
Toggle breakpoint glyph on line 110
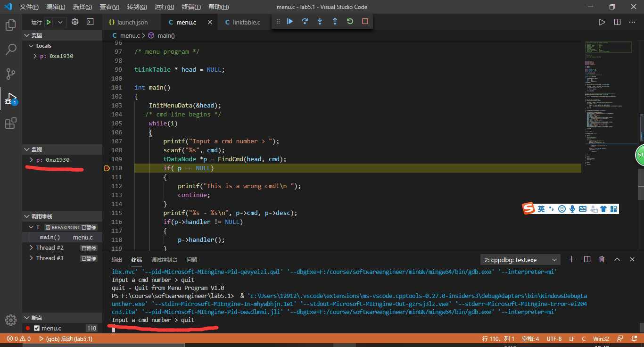(107, 168)
